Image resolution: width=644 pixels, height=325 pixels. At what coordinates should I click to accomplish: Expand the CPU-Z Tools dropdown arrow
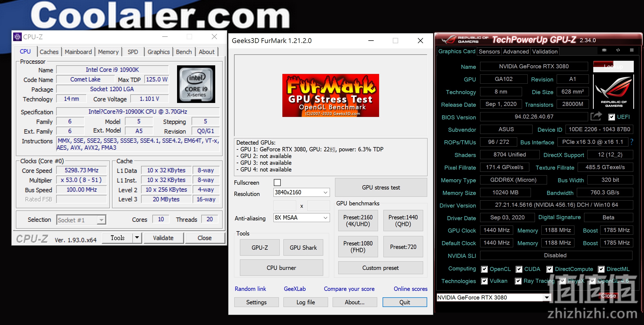point(137,238)
